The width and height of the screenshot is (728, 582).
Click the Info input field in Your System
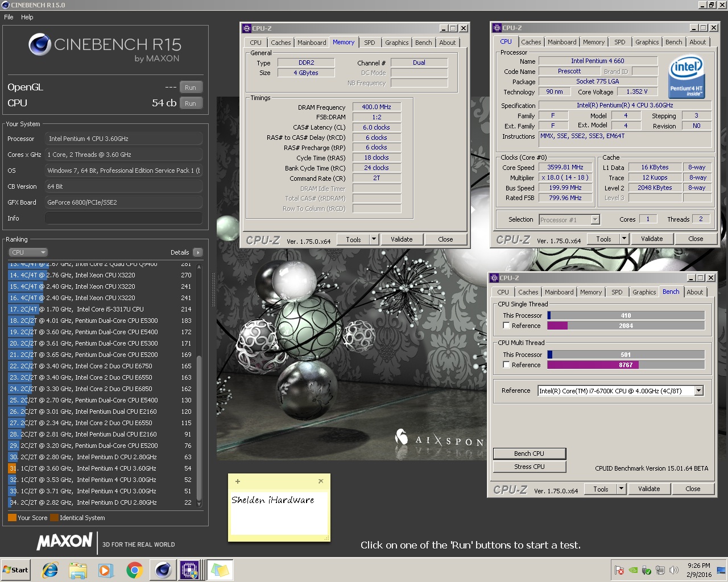coord(123,218)
